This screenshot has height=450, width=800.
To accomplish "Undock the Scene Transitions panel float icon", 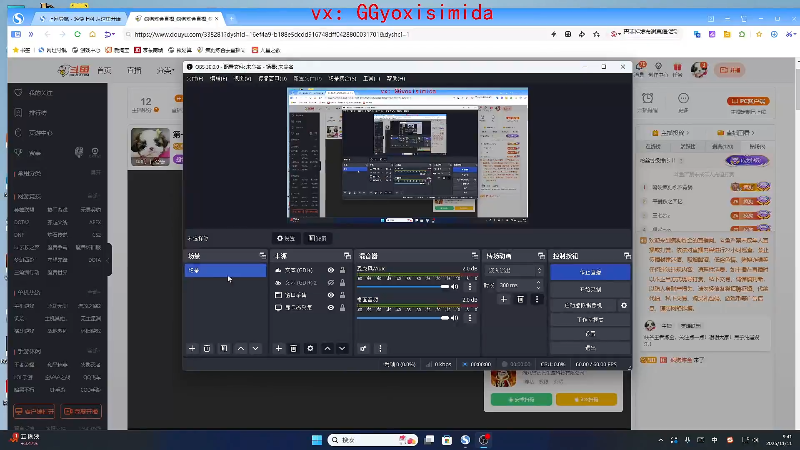I will pyautogui.click(x=541, y=256).
